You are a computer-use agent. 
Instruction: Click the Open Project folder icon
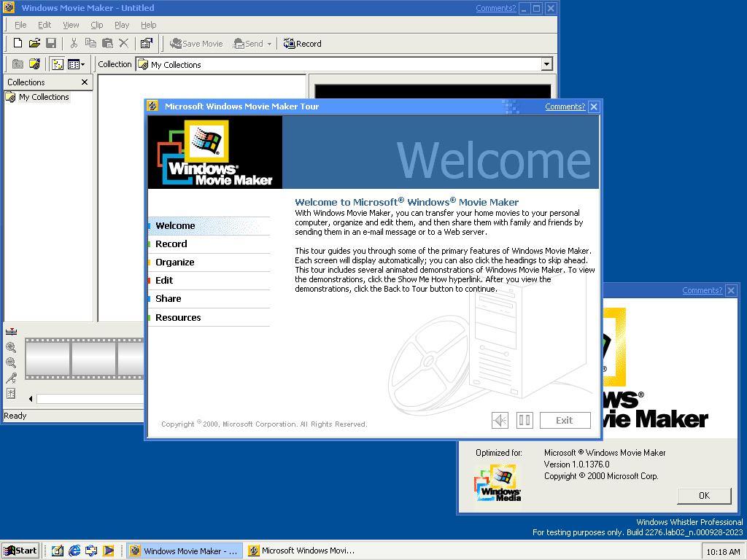(34, 44)
